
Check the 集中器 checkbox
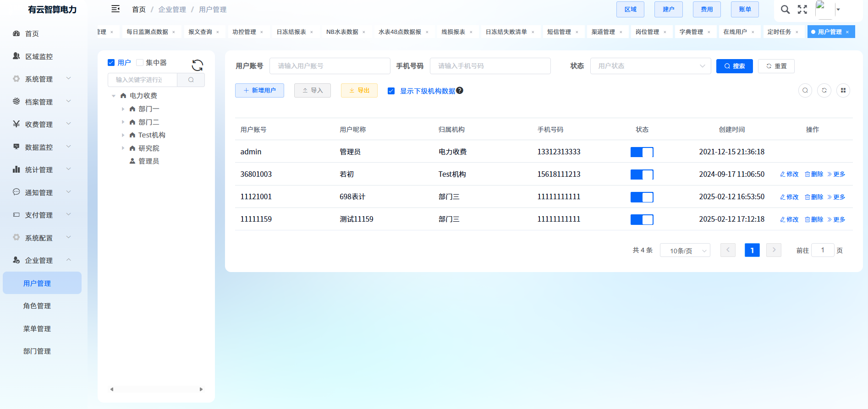(140, 63)
